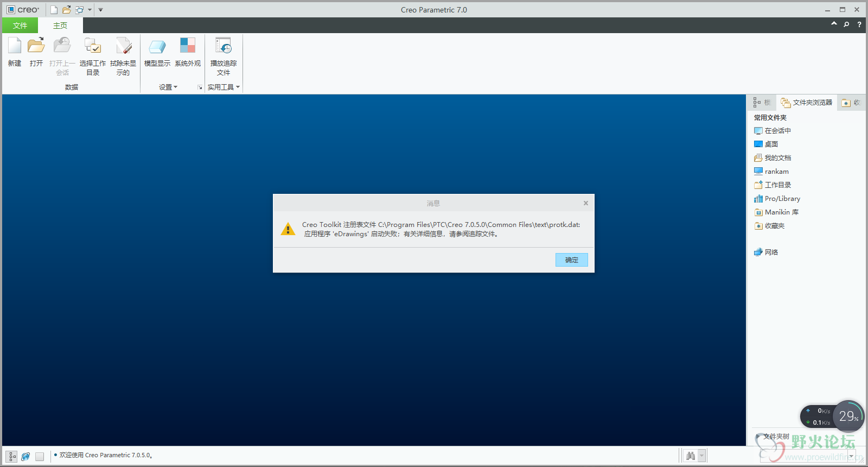Image resolution: width=868 pixels, height=467 pixels.
Task: Click the 打开 (Open) folder icon in the ribbon
Action: [36, 46]
